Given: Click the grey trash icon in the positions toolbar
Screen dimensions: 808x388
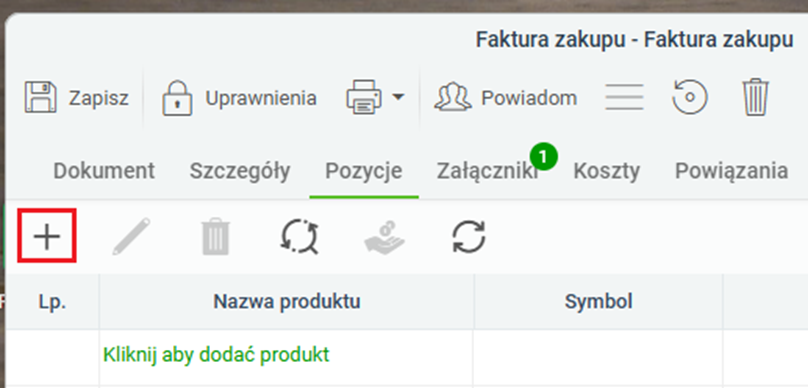Looking at the screenshot, I should [215, 237].
